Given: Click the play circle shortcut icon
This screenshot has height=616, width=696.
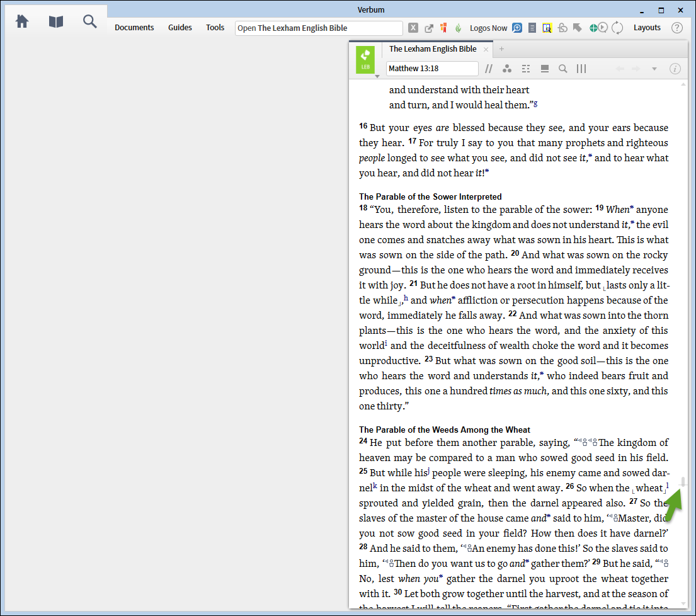Looking at the screenshot, I should point(603,28).
